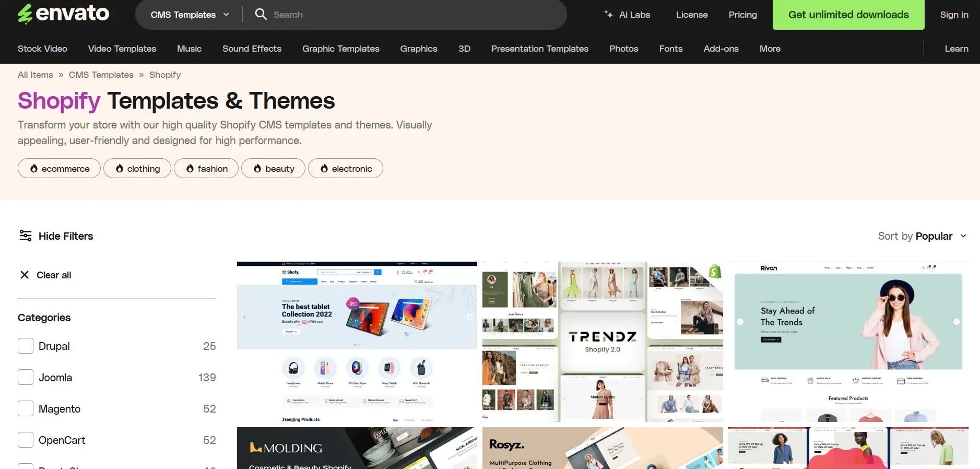Screen dimensions: 980x469
Task: Open Video Templates menu item
Action: point(122,49)
